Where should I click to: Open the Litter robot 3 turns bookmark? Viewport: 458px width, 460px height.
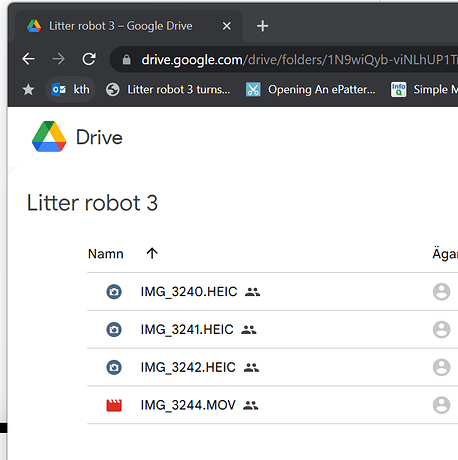tap(168, 89)
